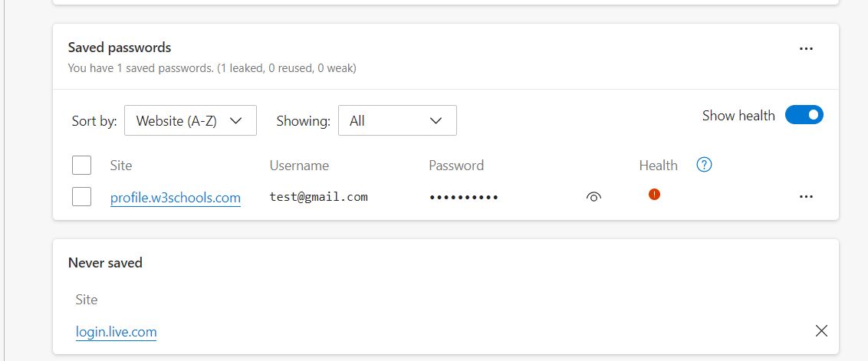Screen dimensions: 868x361
Task: Tick the select-all checkbox beside Site header
Action: coord(81,165)
